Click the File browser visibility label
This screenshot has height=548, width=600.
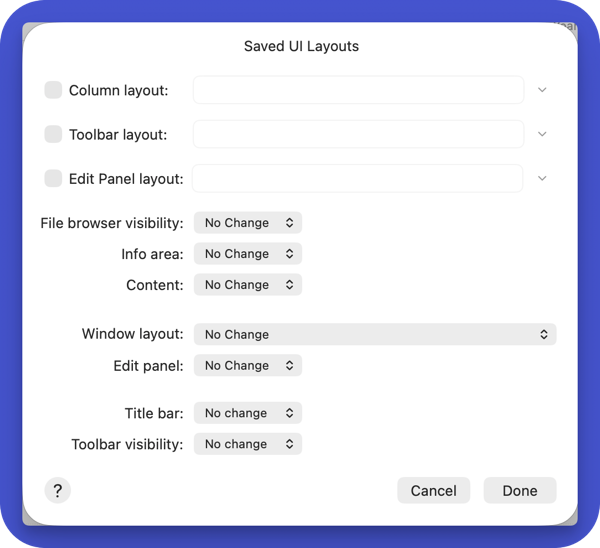click(112, 223)
